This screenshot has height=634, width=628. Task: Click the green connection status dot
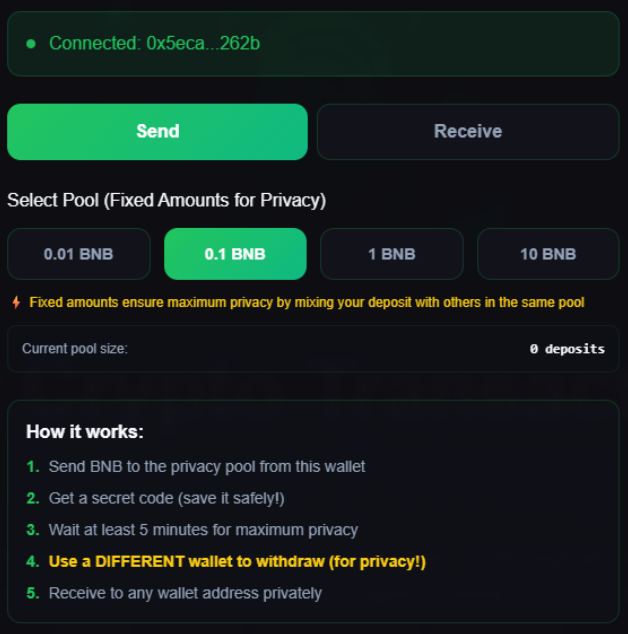click(31, 44)
